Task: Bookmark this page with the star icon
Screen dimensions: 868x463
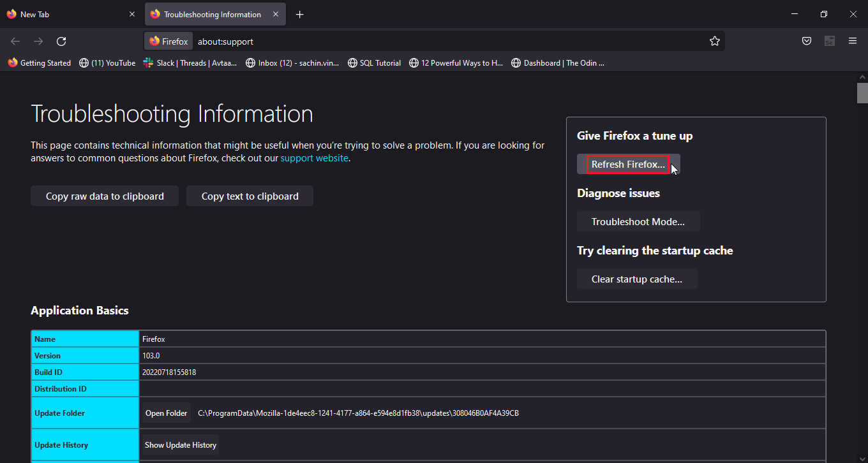Action: 715,41
